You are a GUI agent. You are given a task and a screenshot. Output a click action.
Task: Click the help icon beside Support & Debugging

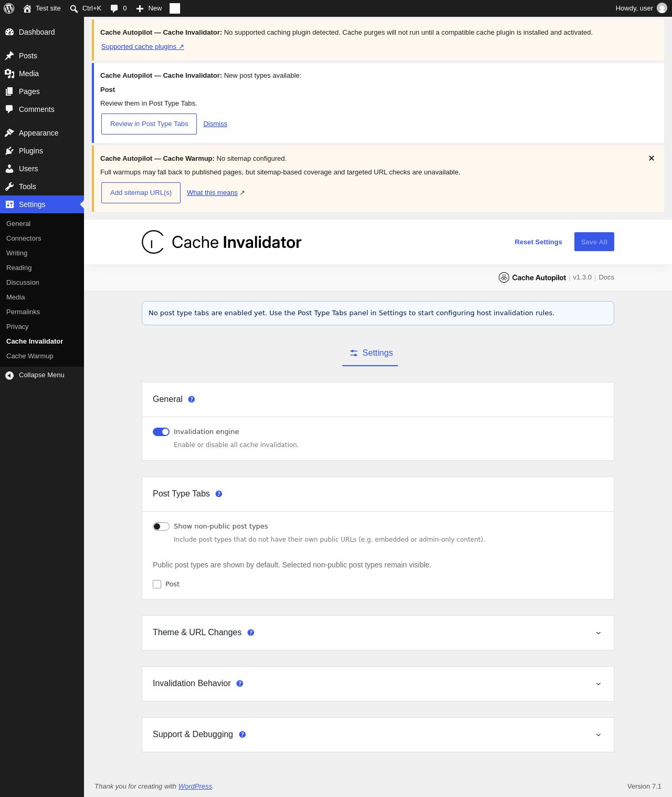pyautogui.click(x=243, y=734)
